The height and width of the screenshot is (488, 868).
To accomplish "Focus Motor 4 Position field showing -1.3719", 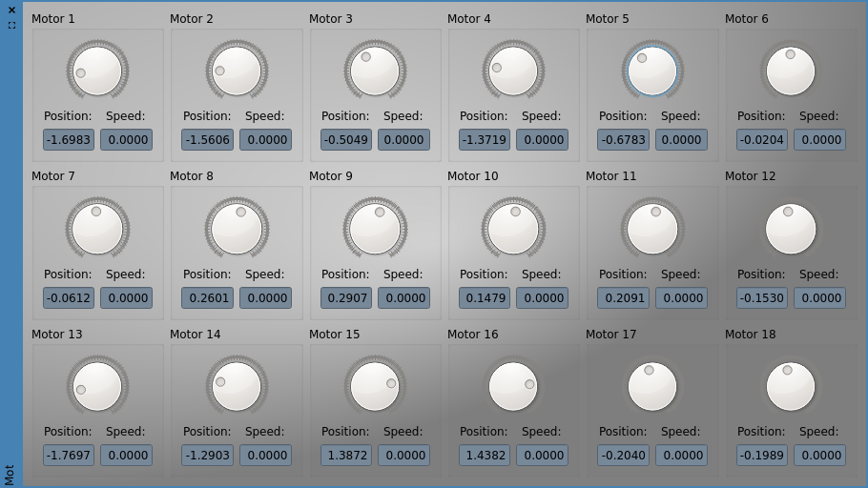I will [485, 140].
